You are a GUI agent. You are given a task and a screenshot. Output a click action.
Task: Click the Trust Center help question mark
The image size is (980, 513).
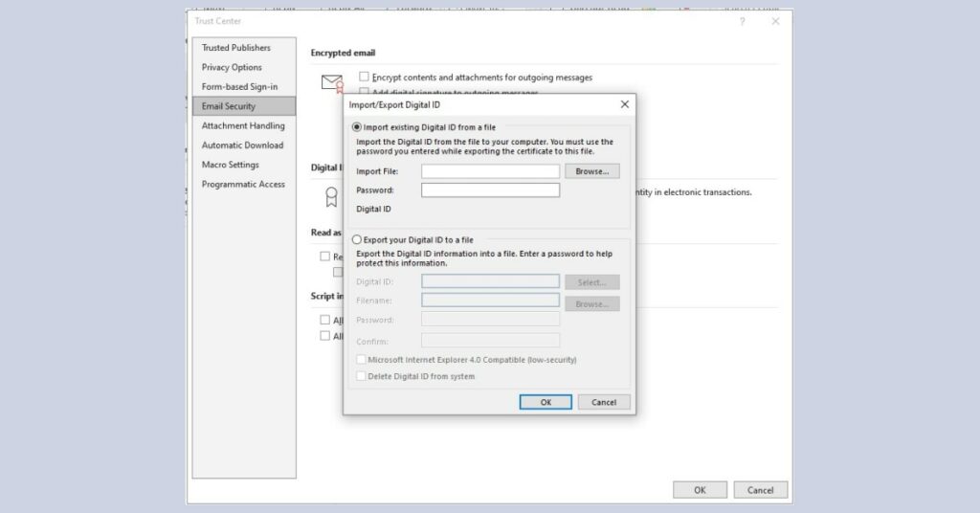pyautogui.click(x=742, y=21)
